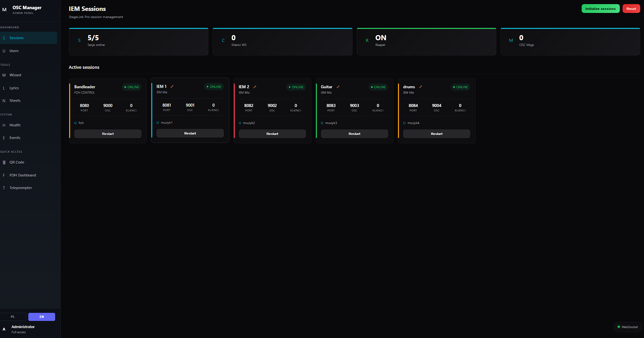Open the Teleprompter quick access
The width and height of the screenshot is (644, 338).
(20, 188)
